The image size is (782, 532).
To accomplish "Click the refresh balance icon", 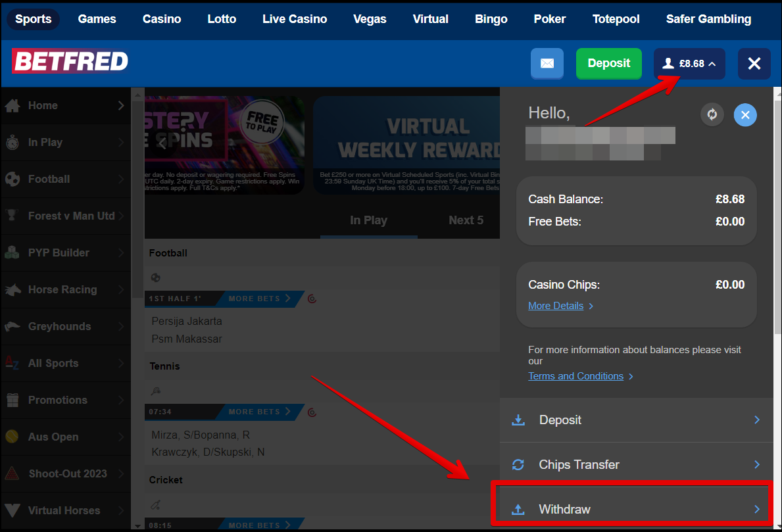I will pyautogui.click(x=712, y=114).
